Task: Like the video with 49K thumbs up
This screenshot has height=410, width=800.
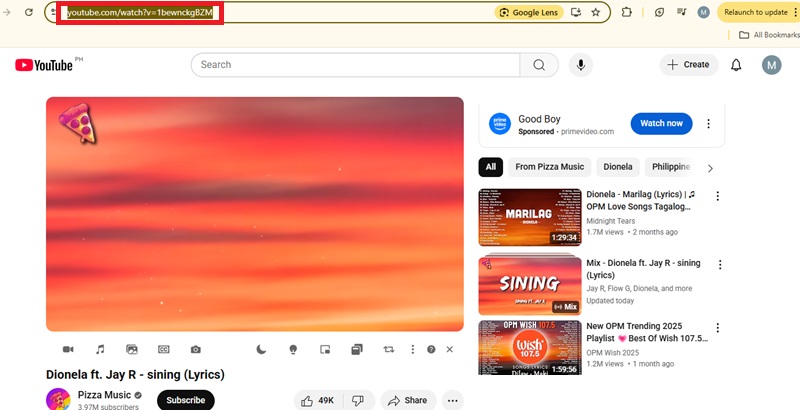Action: coord(318,401)
